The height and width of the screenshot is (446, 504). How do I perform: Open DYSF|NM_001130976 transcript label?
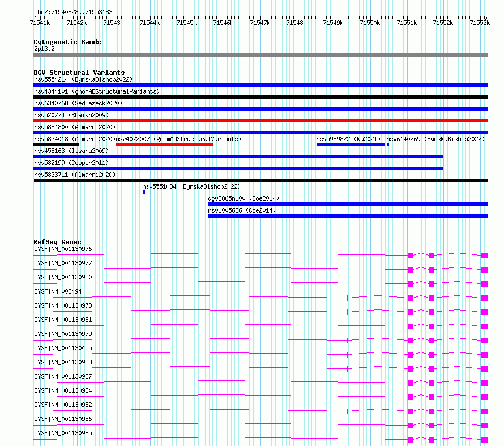[x=63, y=249]
